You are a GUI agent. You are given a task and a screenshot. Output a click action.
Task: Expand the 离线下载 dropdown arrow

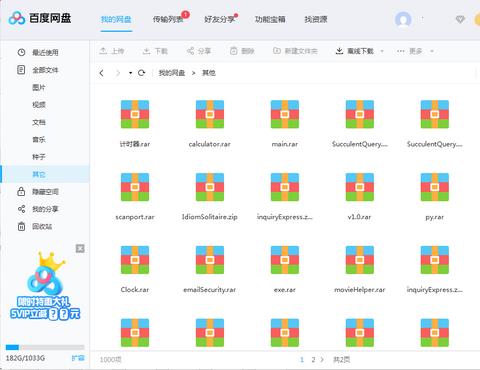382,51
